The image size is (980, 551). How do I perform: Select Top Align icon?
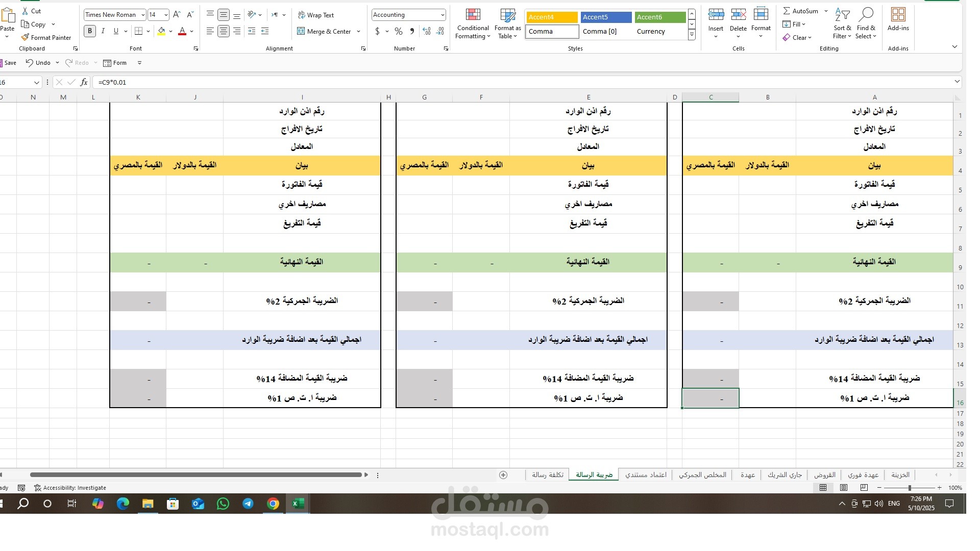[210, 15]
